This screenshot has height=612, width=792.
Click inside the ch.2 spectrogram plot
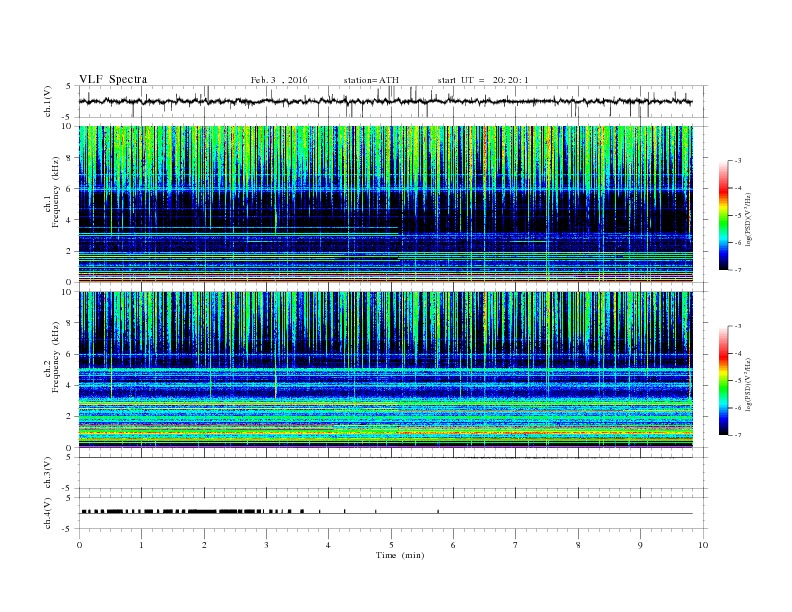[386, 370]
